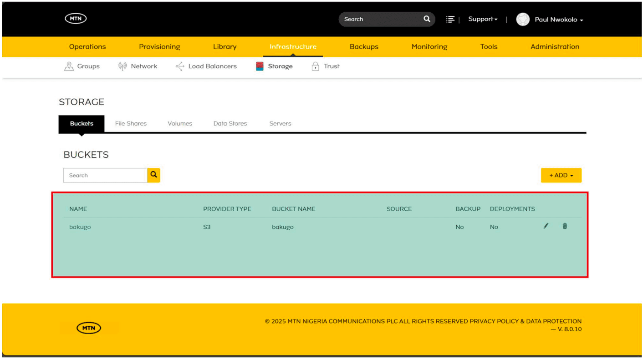This screenshot has width=643, height=364.
Task: Switch to the Servers tab
Action: click(280, 123)
